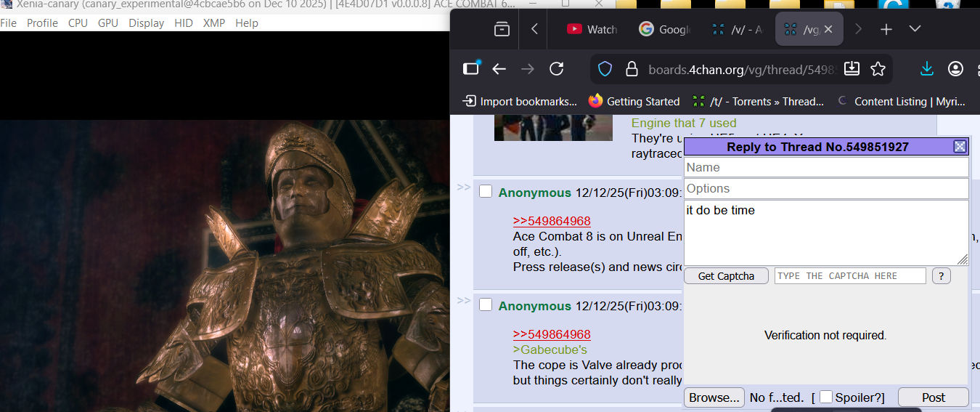980x412 pixels.
Task: Open the Profile menu in Xenia
Action: 42,23
